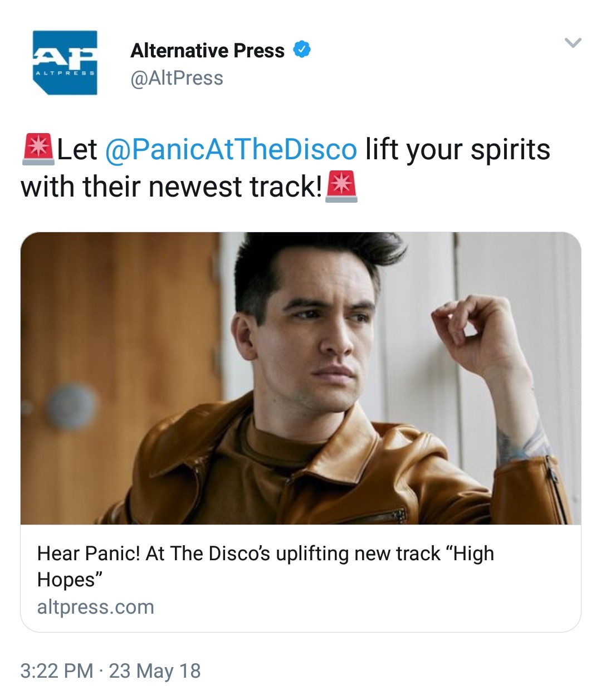This screenshot has height=700, width=601.
Task: Click the "lift your spirits" tweet text
Action: click(457, 149)
